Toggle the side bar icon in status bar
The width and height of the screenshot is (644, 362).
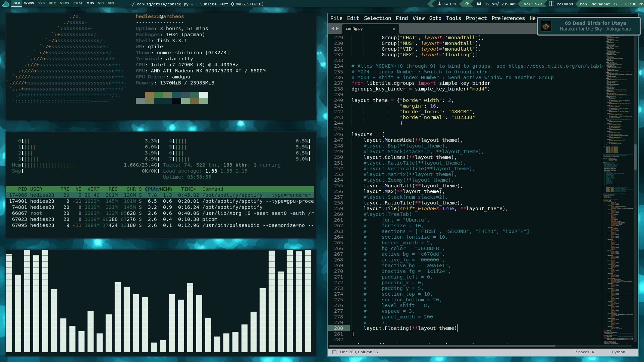(x=334, y=352)
